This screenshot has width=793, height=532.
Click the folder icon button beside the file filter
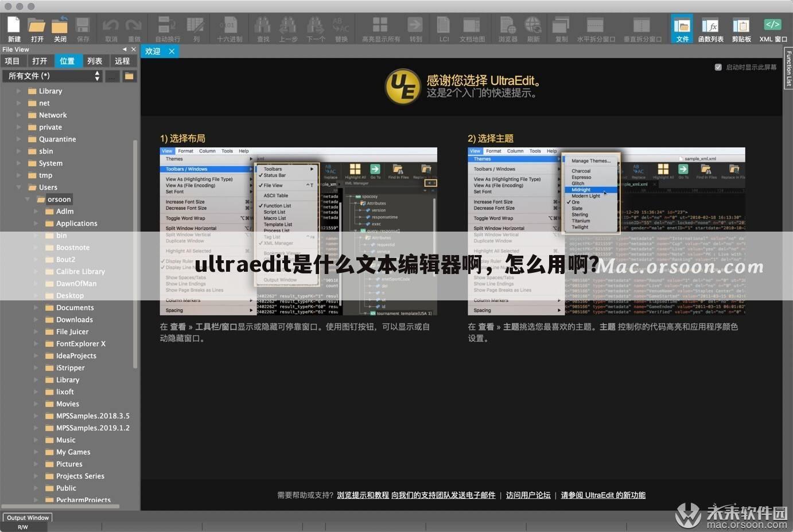[x=129, y=76]
